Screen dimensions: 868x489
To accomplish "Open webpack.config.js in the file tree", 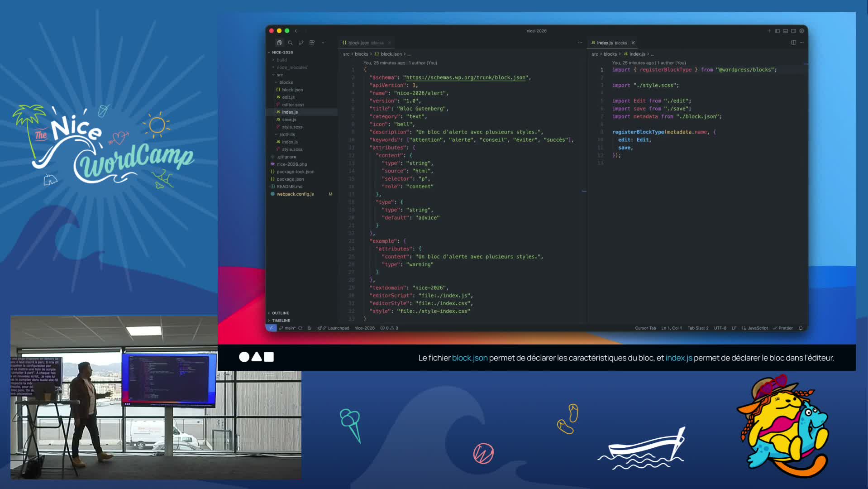I will pyautogui.click(x=295, y=194).
